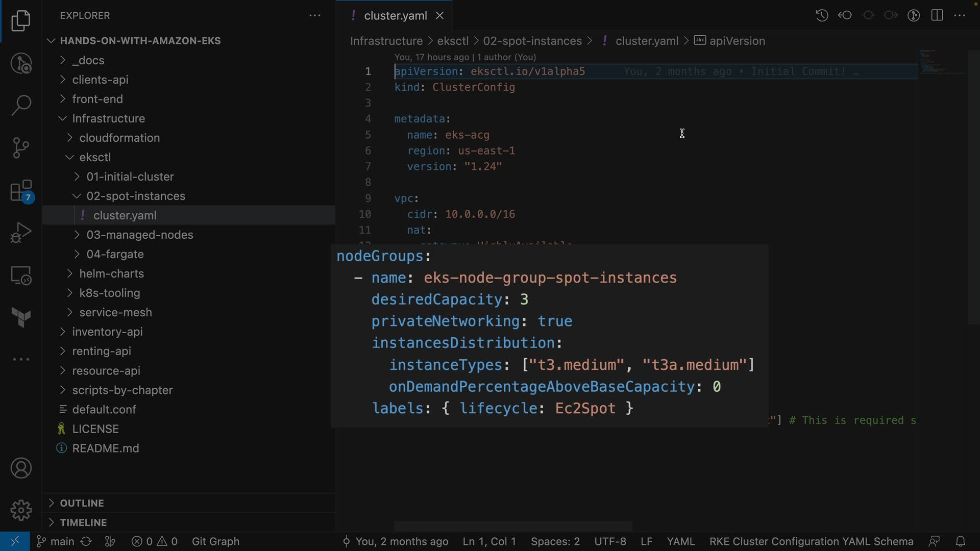Expand the 03-managed-nodes folder
Image resolution: width=980 pixels, height=551 pixels.
[139, 235]
